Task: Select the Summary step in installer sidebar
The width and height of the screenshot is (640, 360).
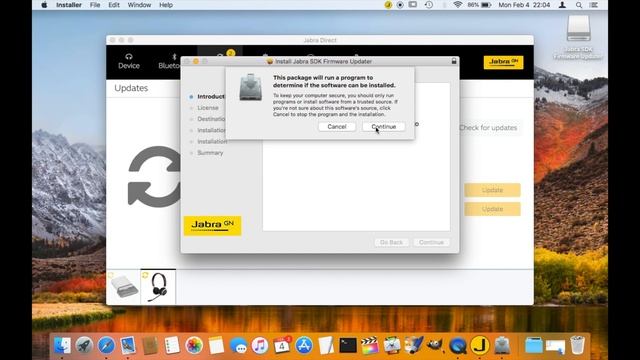Action: click(x=210, y=153)
